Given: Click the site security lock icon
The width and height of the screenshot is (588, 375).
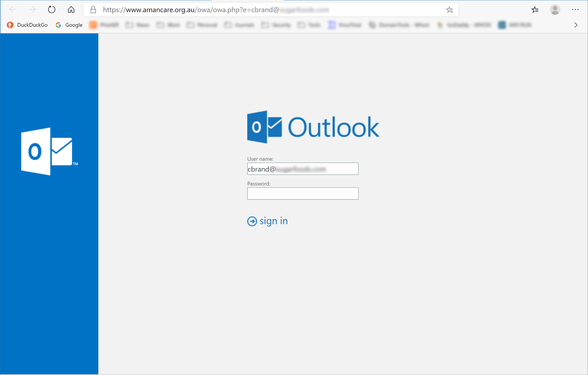Looking at the screenshot, I should point(93,10).
